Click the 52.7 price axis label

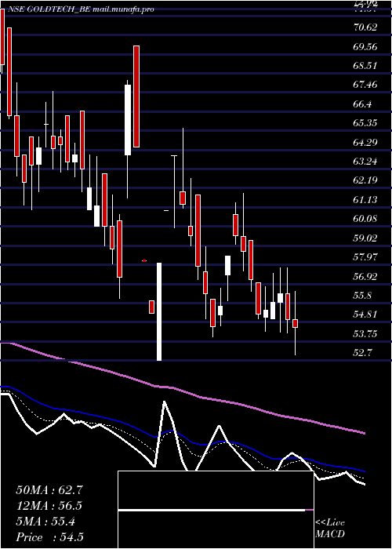[x=363, y=353]
